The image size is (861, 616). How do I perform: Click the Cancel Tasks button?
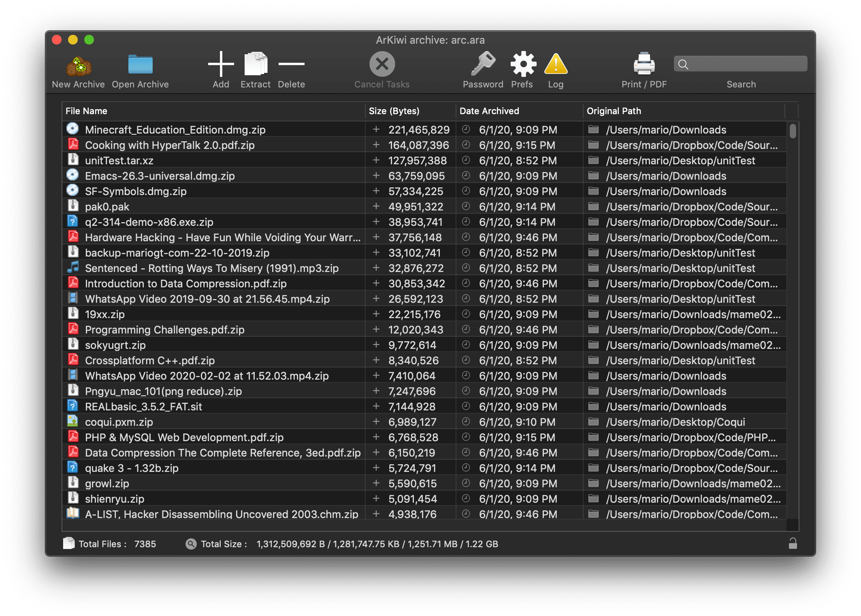[x=382, y=64]
